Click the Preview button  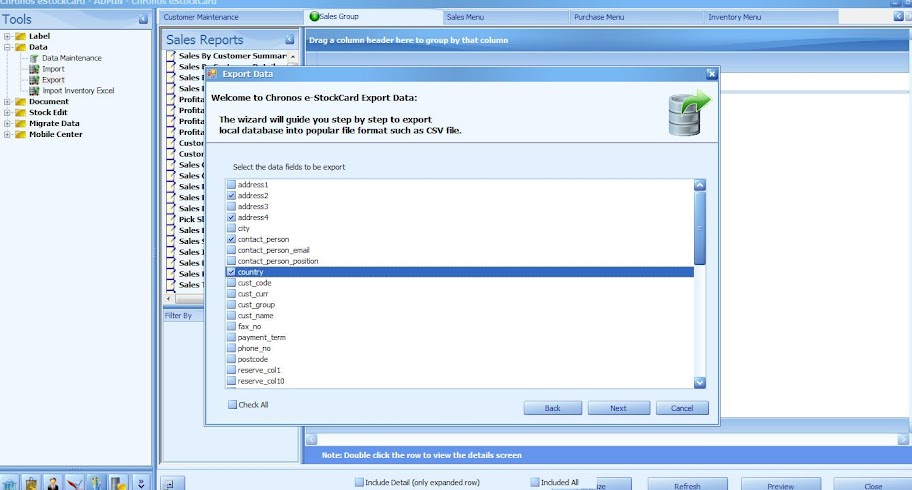[781, 485]
